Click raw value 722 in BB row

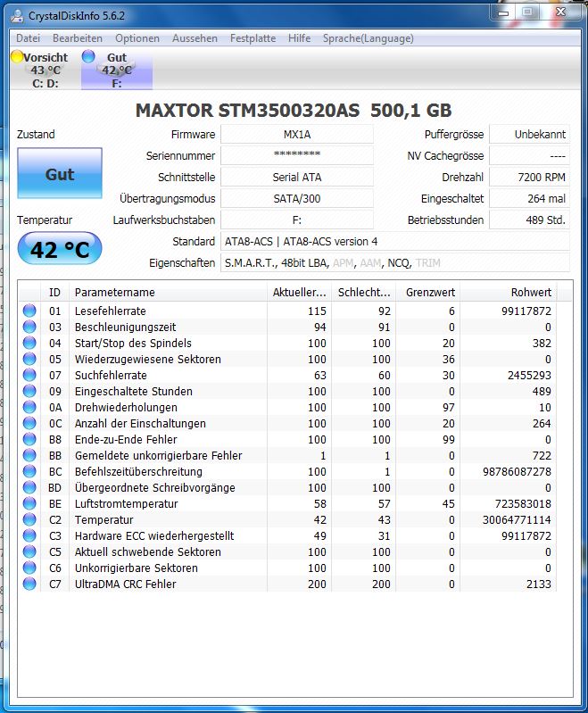542,456
